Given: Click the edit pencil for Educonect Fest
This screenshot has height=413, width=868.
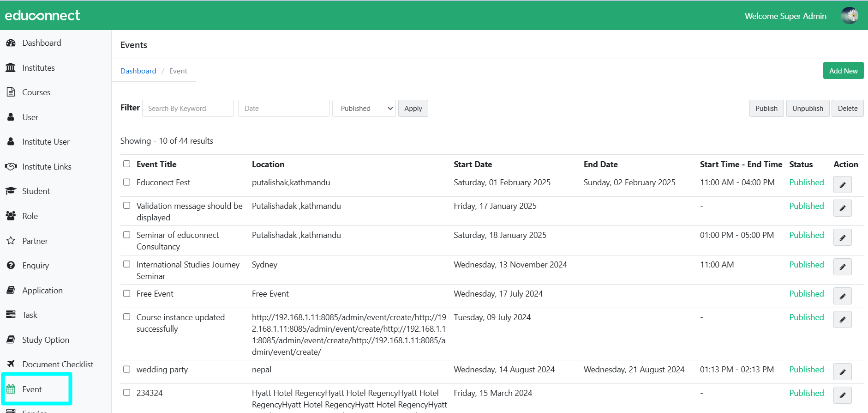Looking at the screenshot, I should 842,185.
